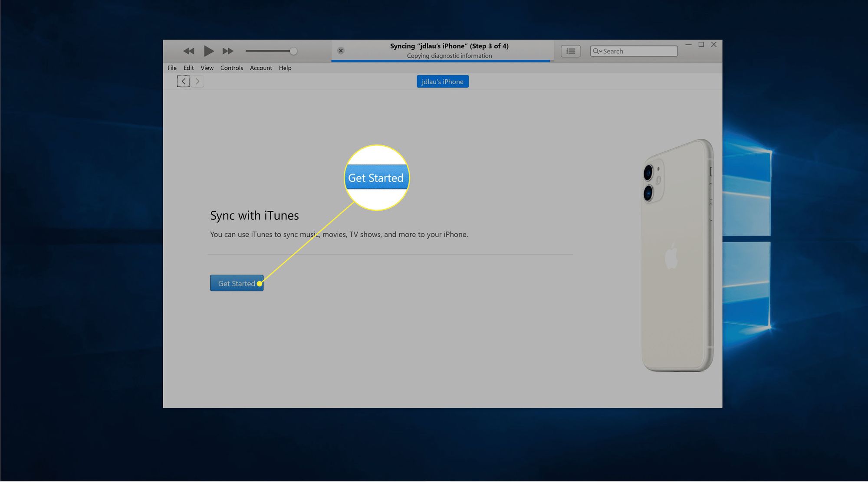Click the rewind previous track button

click(x=189, y=51)
